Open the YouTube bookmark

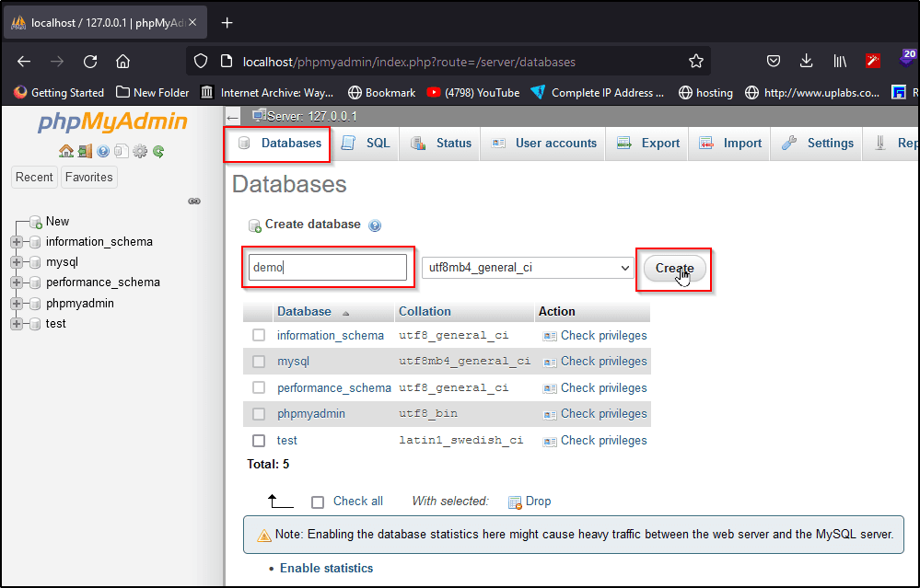click(x=473, y=93)
